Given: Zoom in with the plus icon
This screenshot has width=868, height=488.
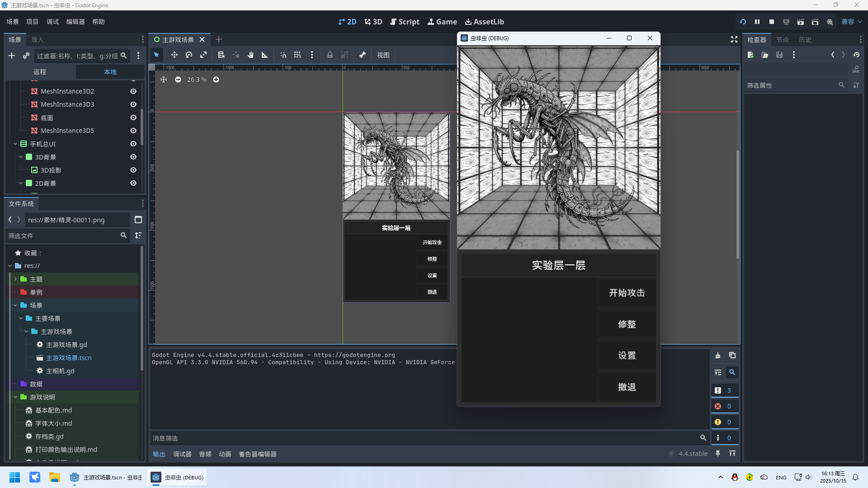Looking at the screenshot, I should click(x=216, y=80).
